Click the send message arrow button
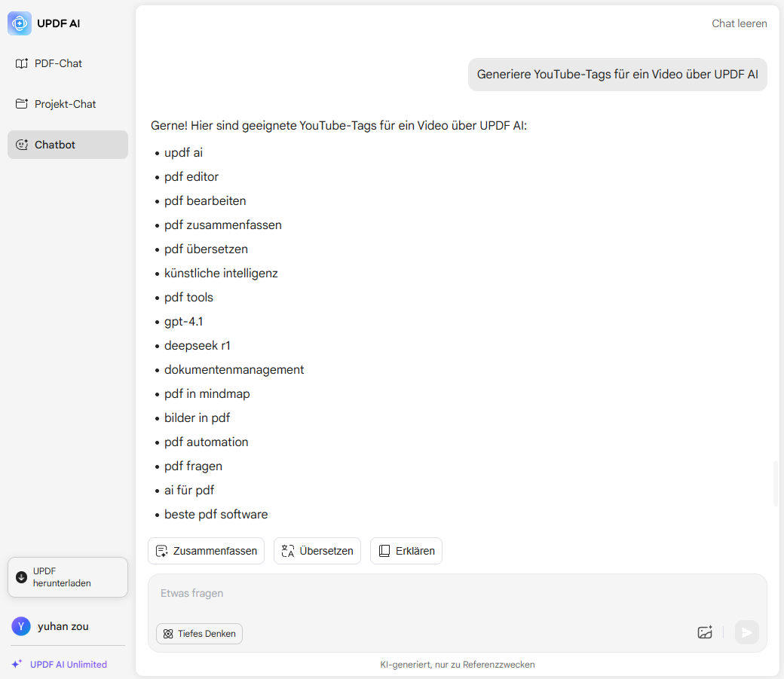This screenshot has height=679, width=784. pos(746,632)
